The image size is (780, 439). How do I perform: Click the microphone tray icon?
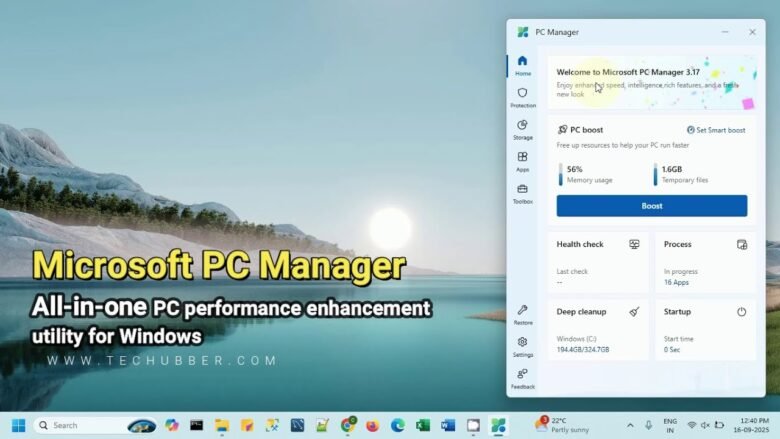tap(648, 426)
